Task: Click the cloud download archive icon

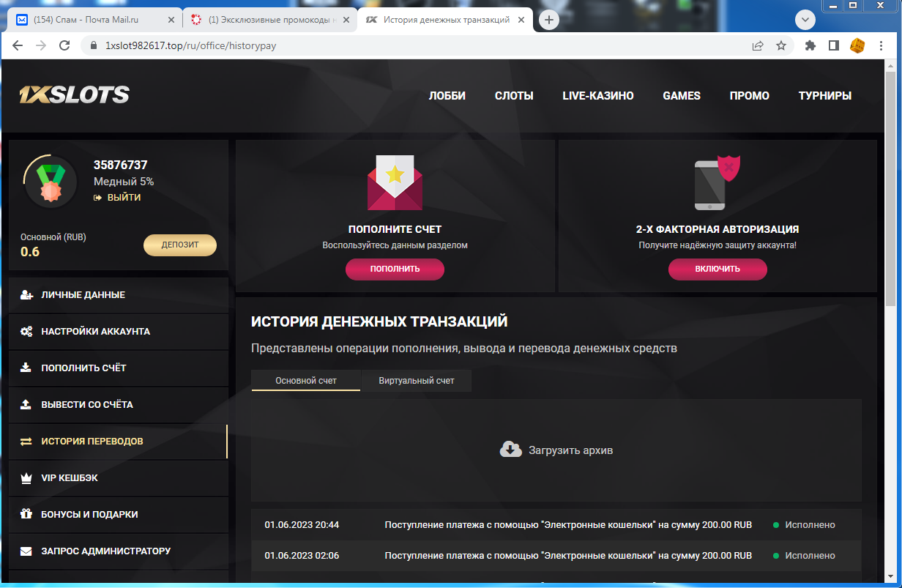Action: click(511, 450)
